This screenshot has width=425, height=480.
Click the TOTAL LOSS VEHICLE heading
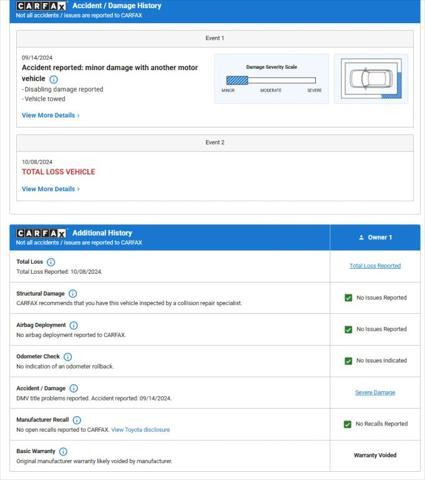coord(58,172)
